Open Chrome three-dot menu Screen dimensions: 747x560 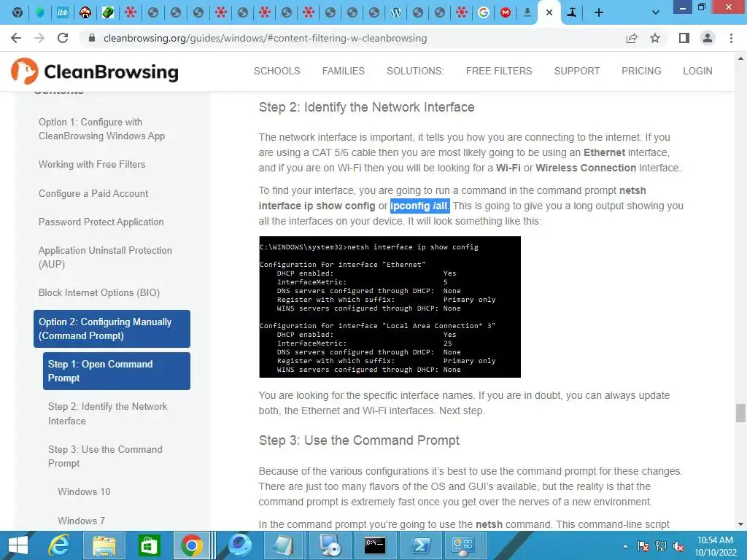pos(731,38)
